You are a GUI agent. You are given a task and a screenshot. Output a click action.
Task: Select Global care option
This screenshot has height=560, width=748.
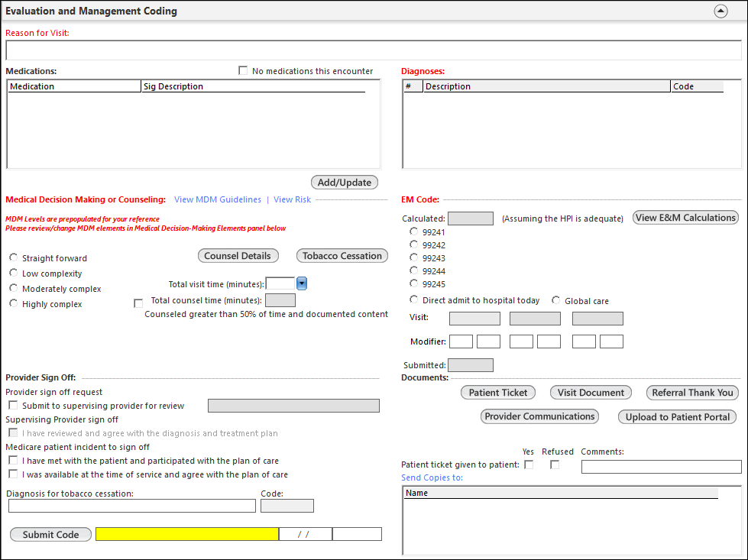(x=555, y=300)
